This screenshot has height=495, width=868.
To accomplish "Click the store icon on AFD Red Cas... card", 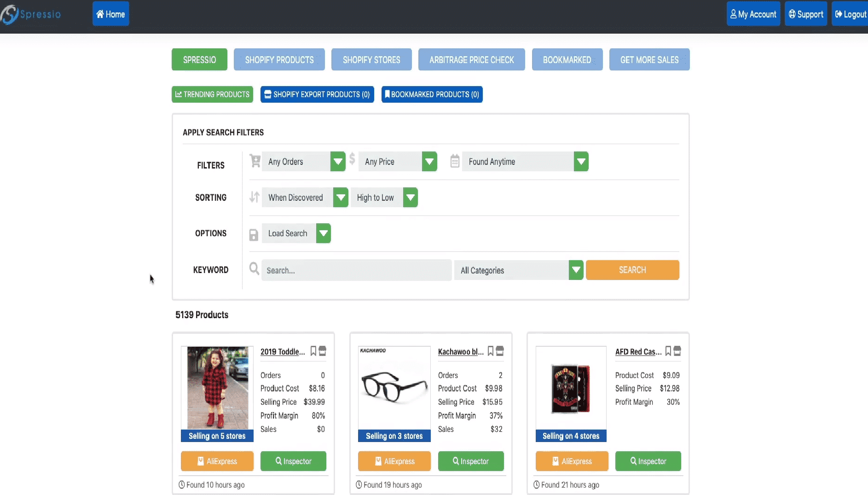I will click(x=677, y=351).
